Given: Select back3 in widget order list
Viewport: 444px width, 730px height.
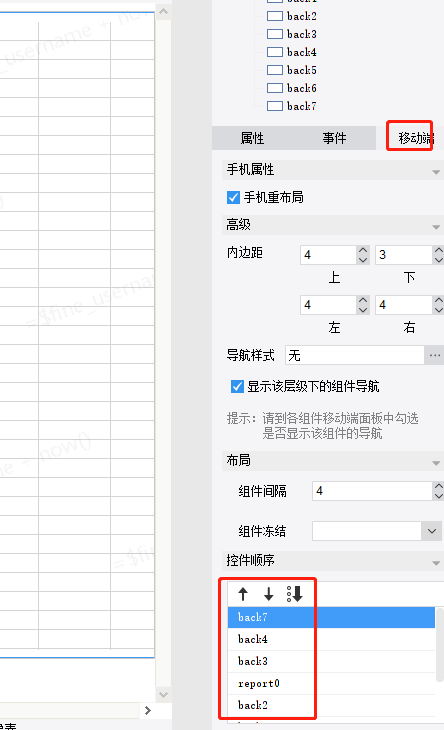Looking at the screenshot, I should pos(331,661).
